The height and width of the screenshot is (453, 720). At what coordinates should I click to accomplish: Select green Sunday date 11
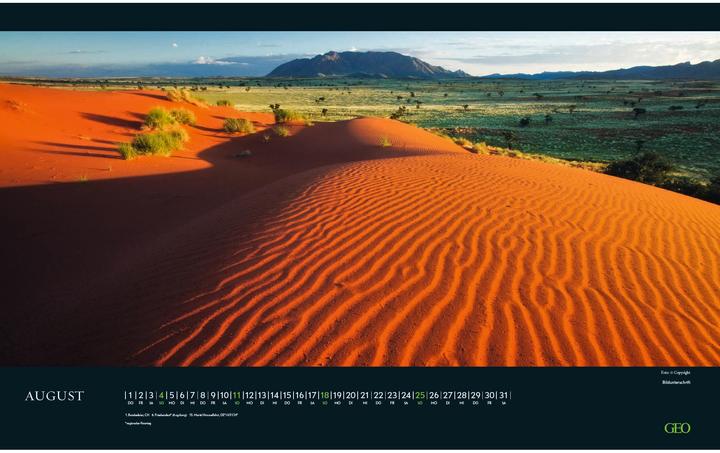tap(237, 395)
